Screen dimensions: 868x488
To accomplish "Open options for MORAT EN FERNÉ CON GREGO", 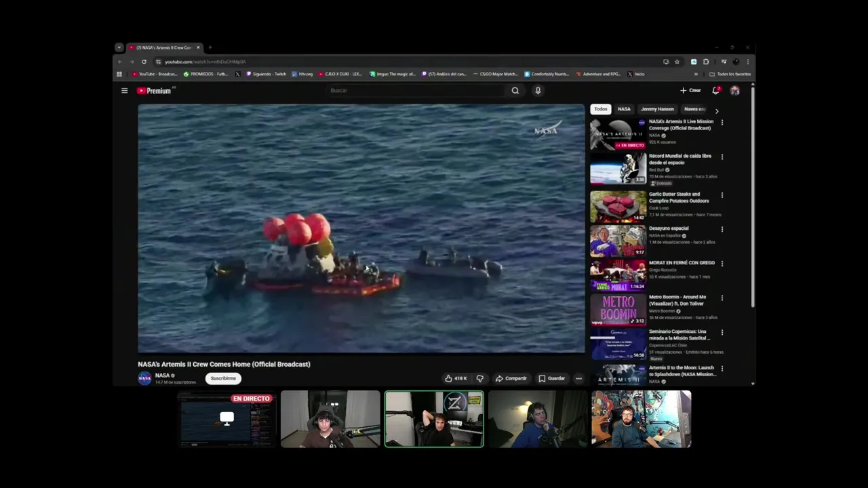I will (722, 264).
